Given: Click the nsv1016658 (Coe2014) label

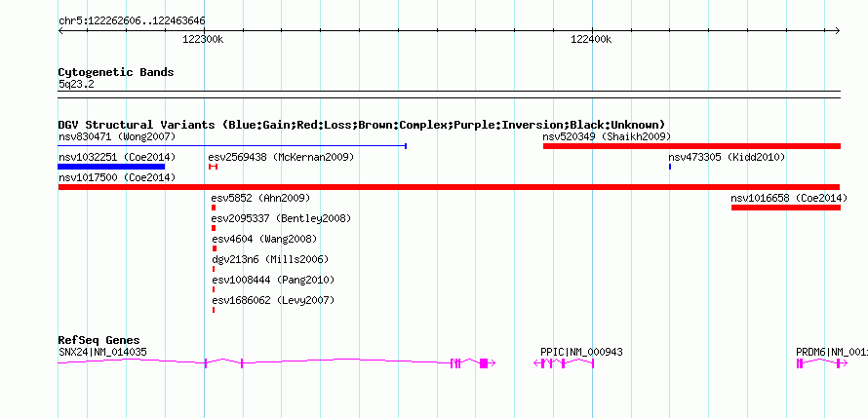Looking at the screenshot, I should tap(789, 198).
